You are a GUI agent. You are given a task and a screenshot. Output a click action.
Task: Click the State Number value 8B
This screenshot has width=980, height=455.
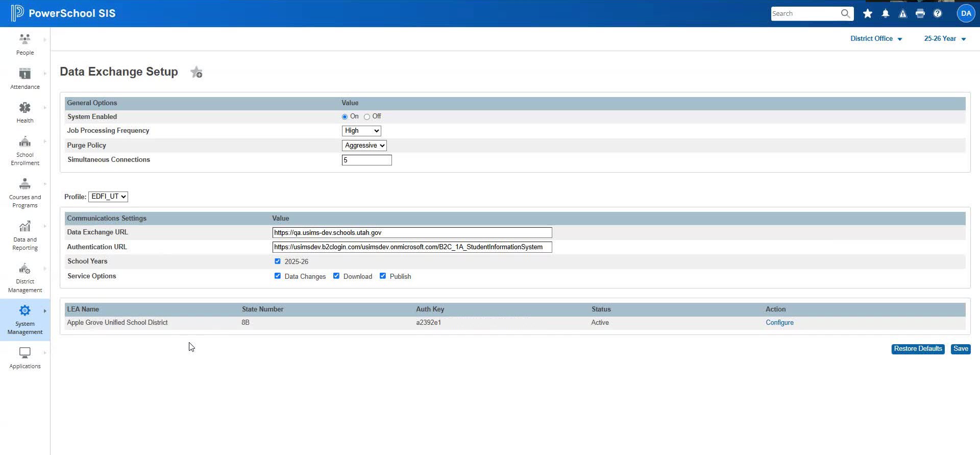click(246, 323)
